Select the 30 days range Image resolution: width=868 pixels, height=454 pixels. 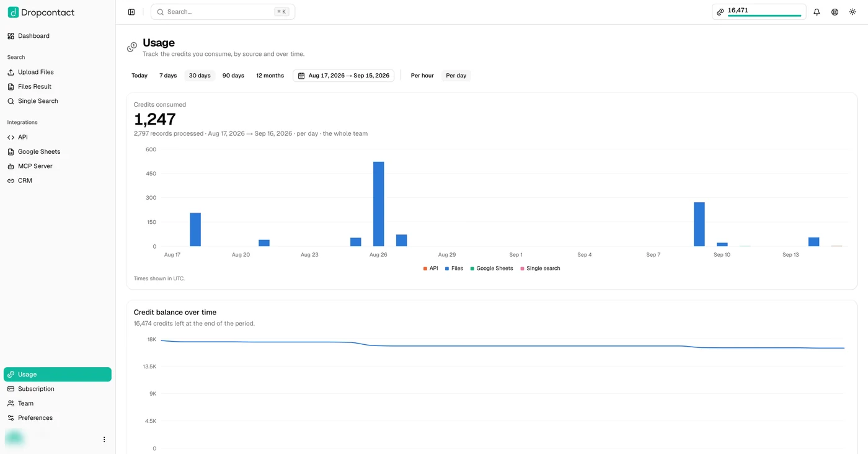200,76
